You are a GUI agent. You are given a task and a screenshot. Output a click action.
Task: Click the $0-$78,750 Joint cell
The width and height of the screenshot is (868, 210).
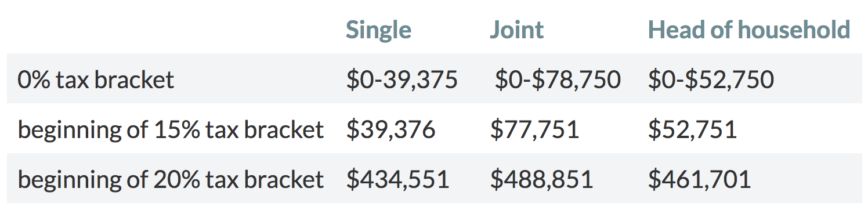pos(558,79)
